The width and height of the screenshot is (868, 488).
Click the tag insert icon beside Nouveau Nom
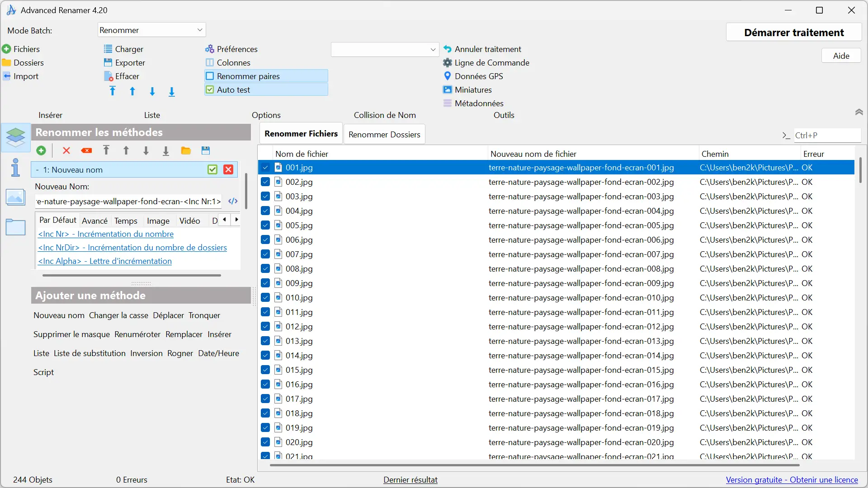tap(233, 201)
